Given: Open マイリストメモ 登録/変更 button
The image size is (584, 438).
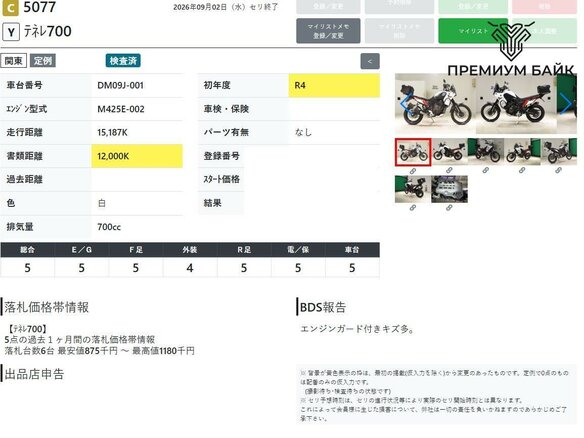Looking at the screenshot, I should (328, 31).
